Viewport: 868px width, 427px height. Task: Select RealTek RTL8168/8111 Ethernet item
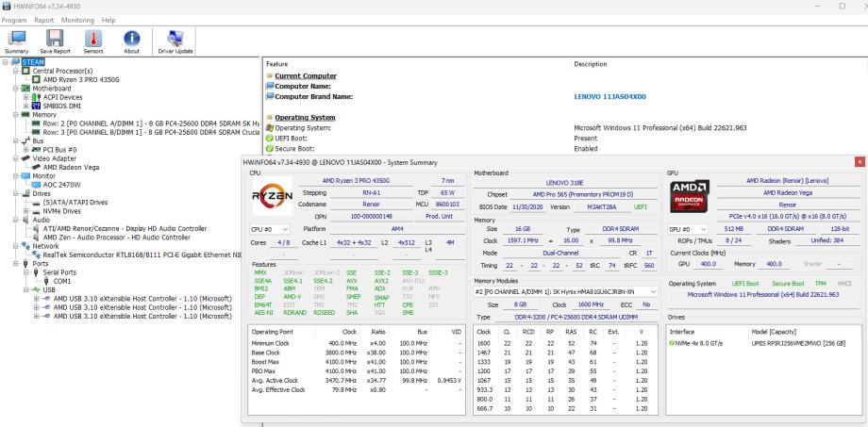click(x=142, y=255)
